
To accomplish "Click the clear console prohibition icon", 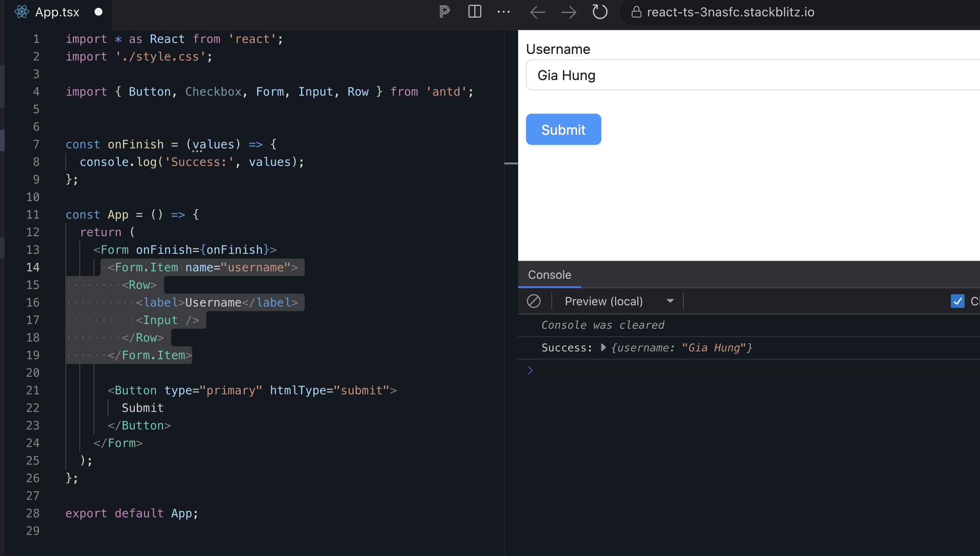I will pos(534,301).
